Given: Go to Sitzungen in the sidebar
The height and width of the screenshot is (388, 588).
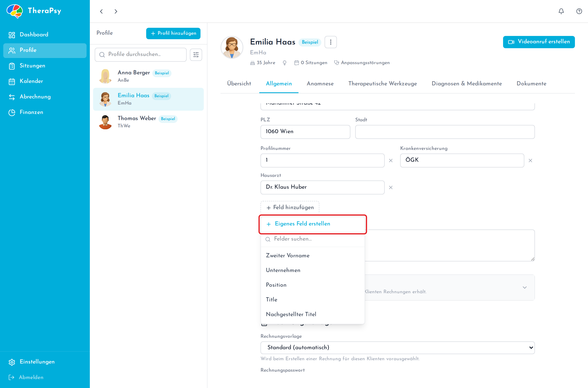Looking at the screenshot, I should pos(45,66).
